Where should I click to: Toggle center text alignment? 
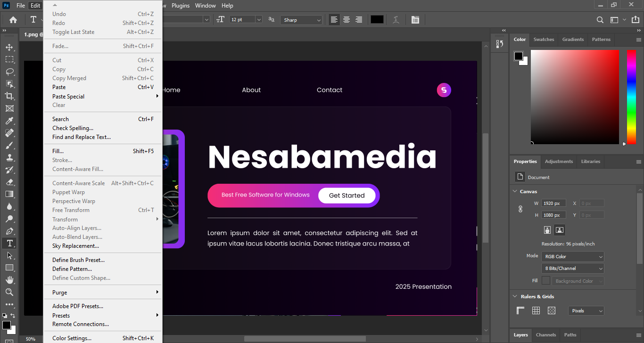coord(347,20)
